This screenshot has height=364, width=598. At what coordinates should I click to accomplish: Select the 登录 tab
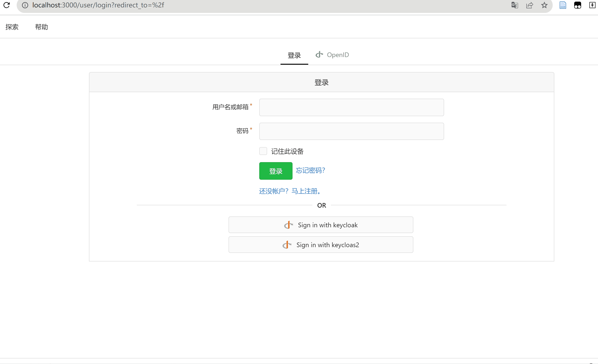tap(294, 55)
